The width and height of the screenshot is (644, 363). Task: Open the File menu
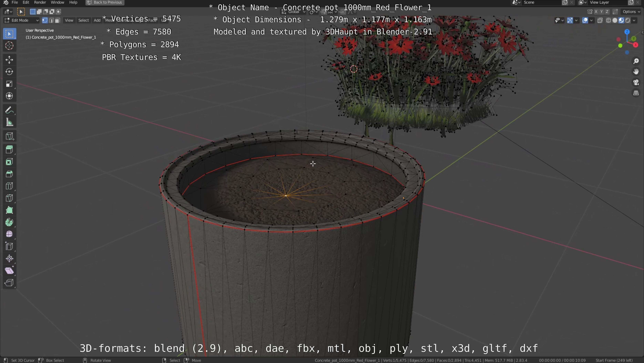(x=15, y=3)
